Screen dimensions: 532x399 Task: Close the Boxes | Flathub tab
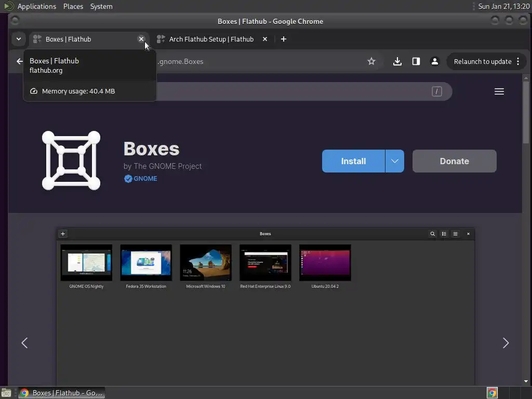141,39
